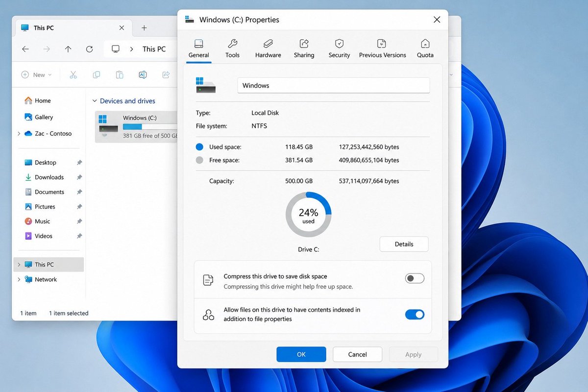Expand Zac - Contoso in the sidebar
Viewport: 588px width, 392px height.
tap(19, 134)
